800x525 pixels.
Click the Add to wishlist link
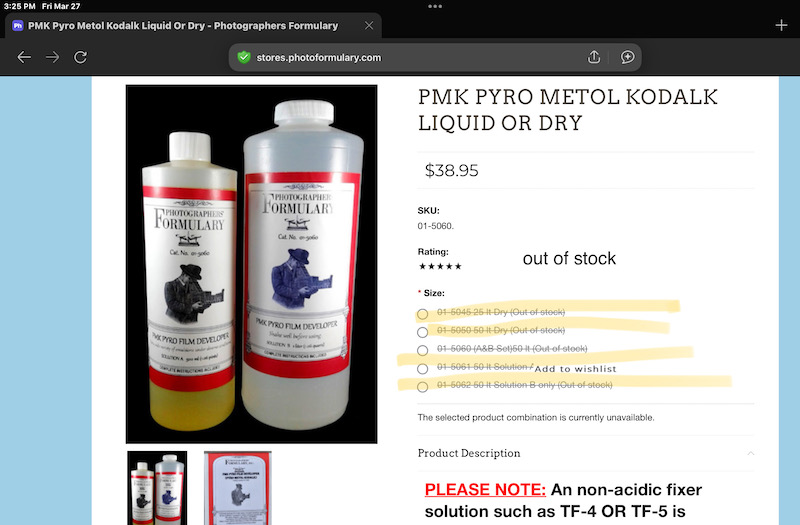click(576, 369)
